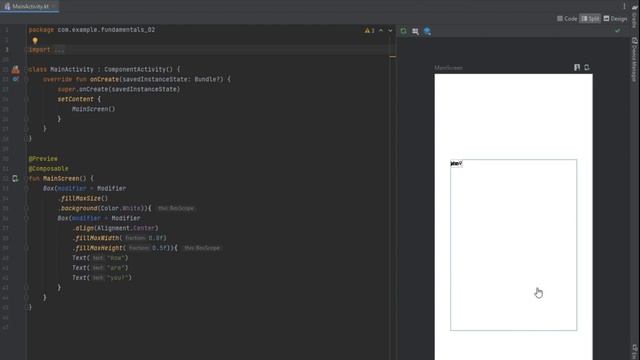Click the @Composable annotation
The height and width of the screenshot is (360, 640).
click(x=49, y=169)
